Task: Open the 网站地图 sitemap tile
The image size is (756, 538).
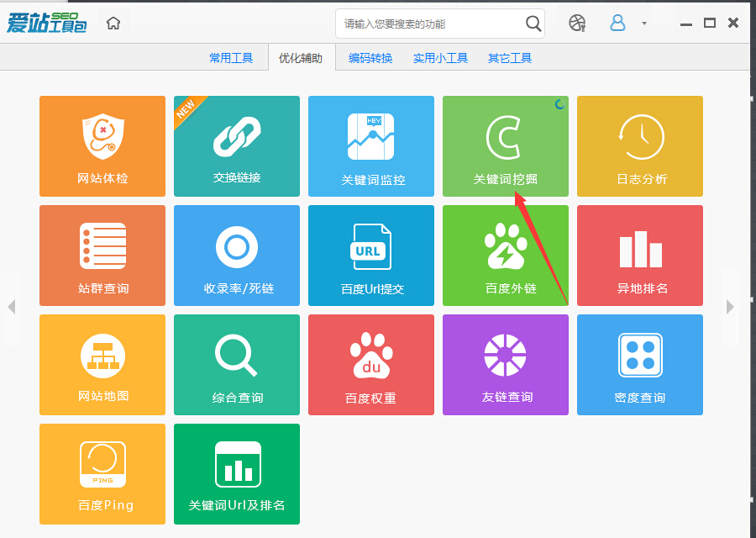Action: point(102,365)
